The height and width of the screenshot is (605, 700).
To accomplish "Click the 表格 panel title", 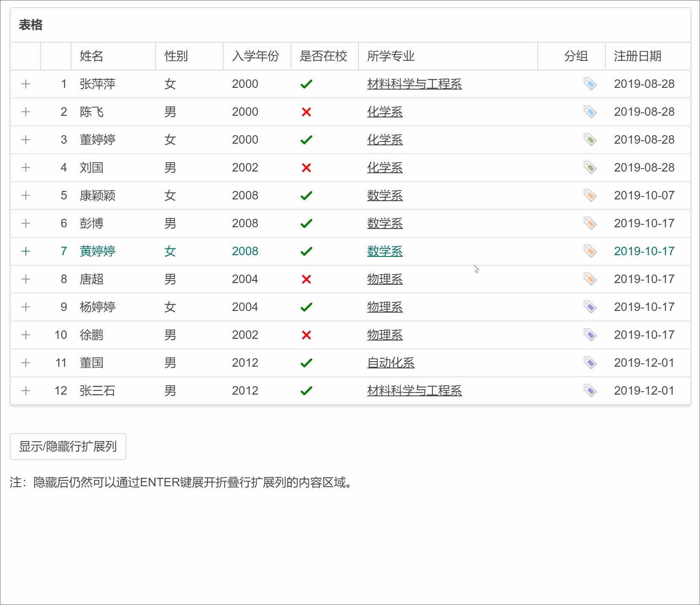I will (31, 25).
